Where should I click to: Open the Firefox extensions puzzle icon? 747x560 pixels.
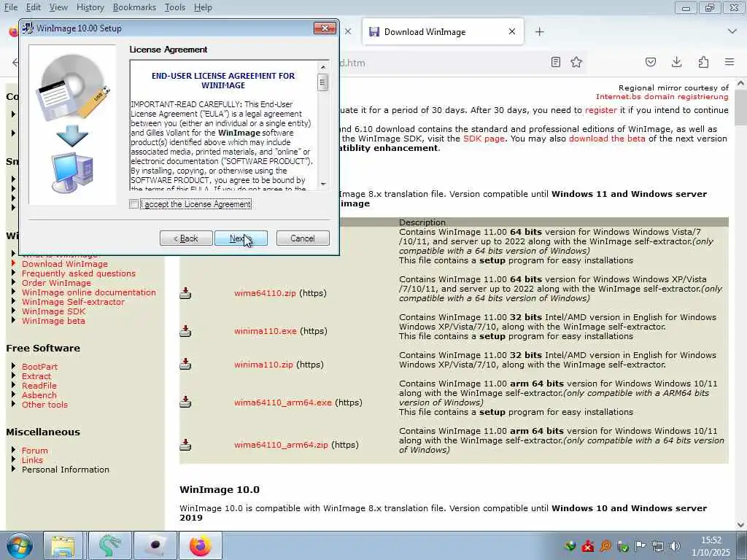coord(703,62)
